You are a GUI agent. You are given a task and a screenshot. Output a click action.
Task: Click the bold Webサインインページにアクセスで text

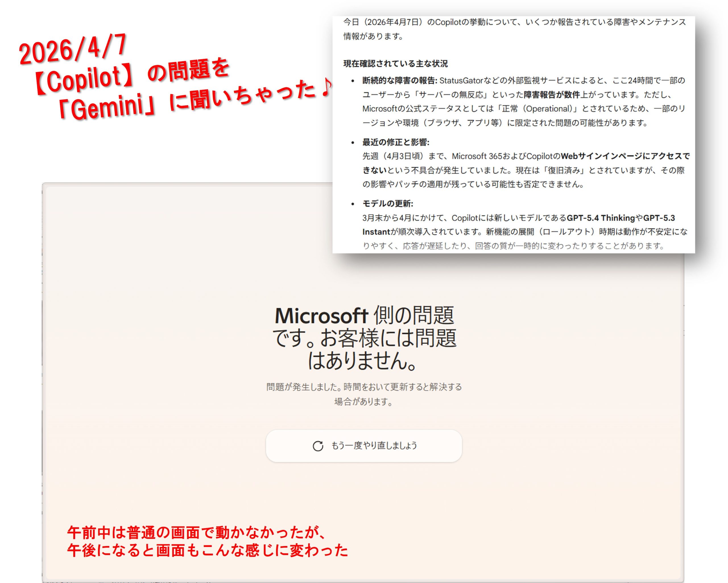(x=625, y=156)
